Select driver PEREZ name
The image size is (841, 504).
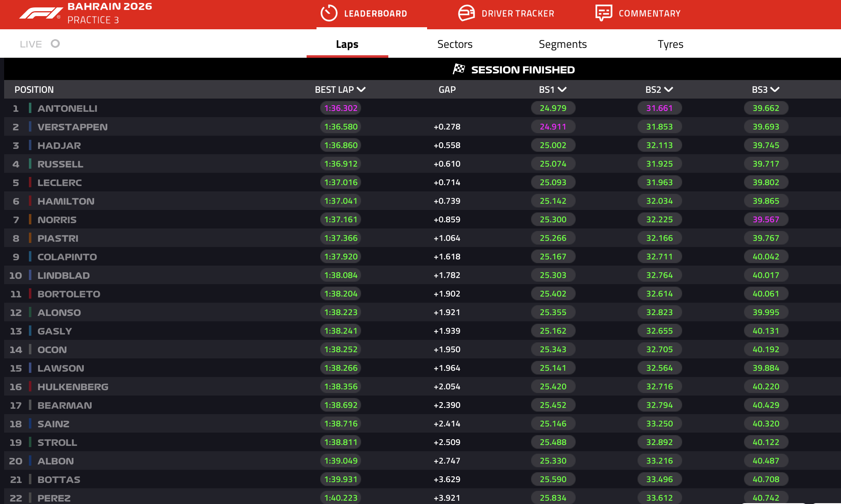tap(54, 498)
